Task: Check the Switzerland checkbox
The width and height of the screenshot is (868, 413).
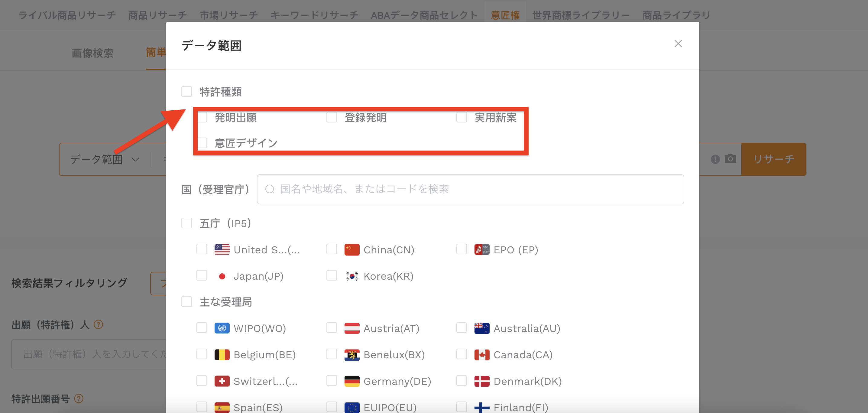Action: [202, 381]
